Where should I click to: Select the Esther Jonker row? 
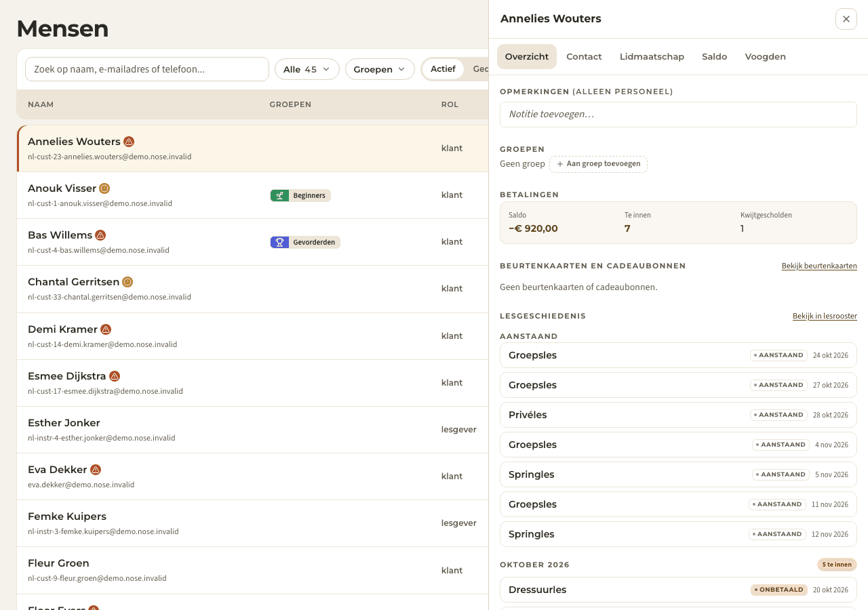pyautogui.click(x=253, y=430)
